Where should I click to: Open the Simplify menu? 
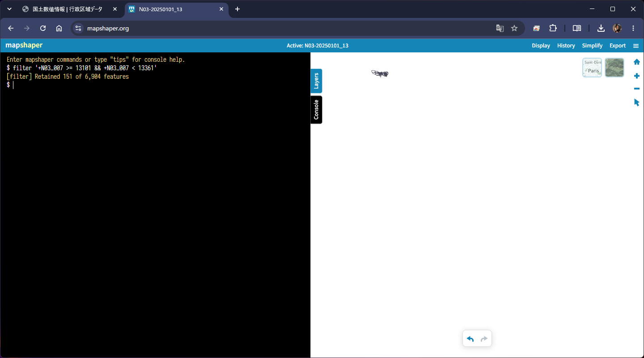point(592,46)
